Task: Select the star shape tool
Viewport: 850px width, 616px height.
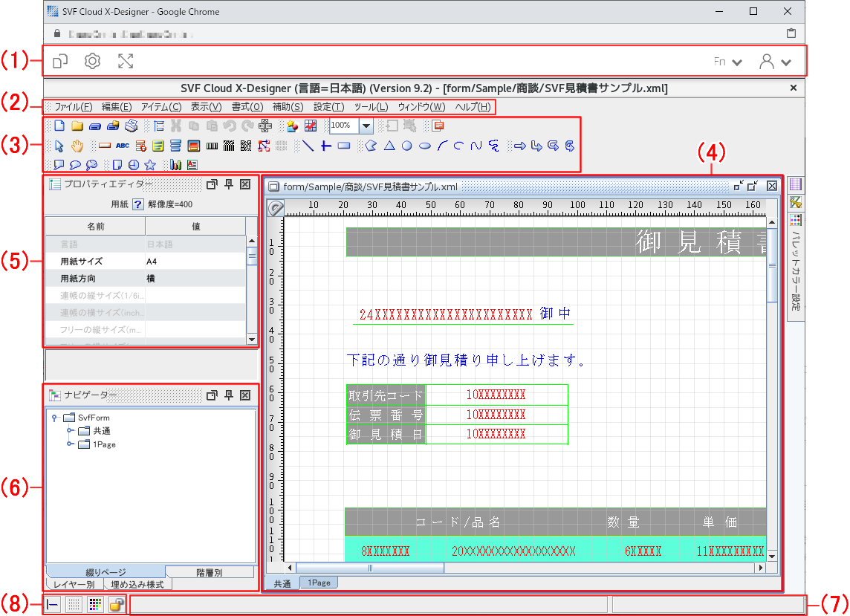Action: click(150, 165)
